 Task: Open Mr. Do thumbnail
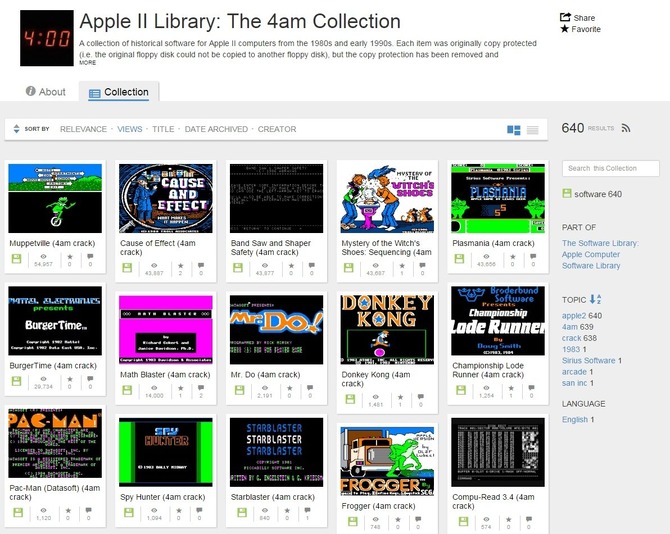coord(276,329)
